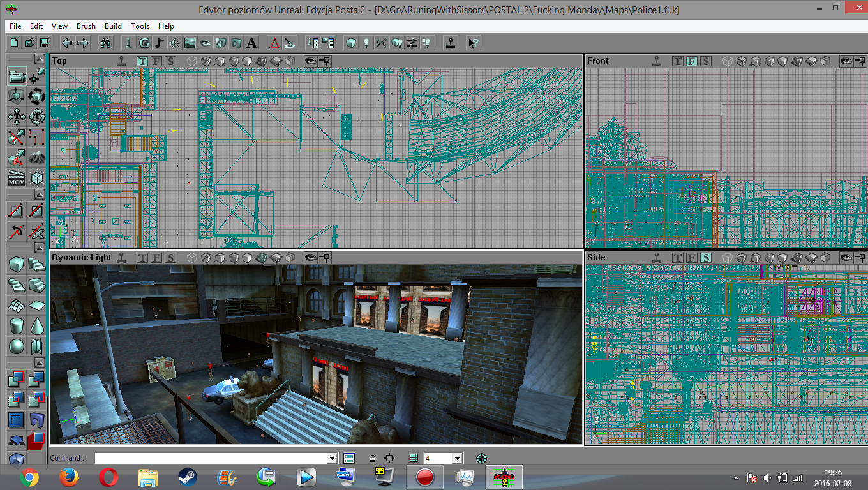Toggle vertex snap crosshair in bottom bar
868x490 pixels.
pyautogui.click(x=389, y=458)
